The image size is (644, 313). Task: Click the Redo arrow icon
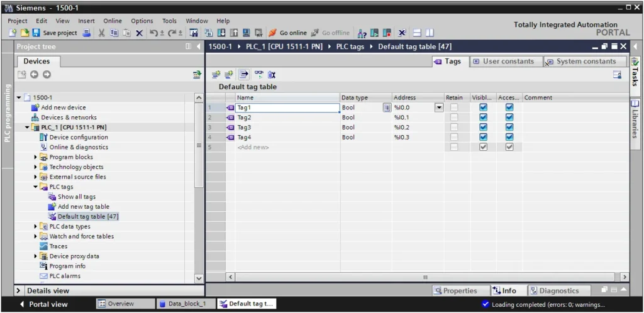pos(172,33)
